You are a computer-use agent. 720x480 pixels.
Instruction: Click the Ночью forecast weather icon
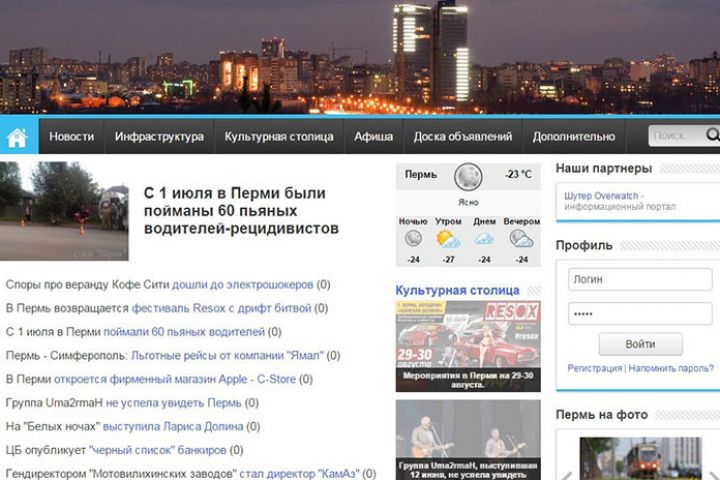pyautogui.click(x=413, y=238)
